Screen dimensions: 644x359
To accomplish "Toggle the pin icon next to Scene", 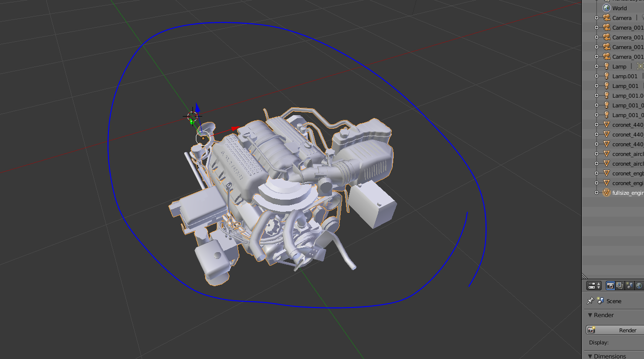I will click(x=591, y=301).
